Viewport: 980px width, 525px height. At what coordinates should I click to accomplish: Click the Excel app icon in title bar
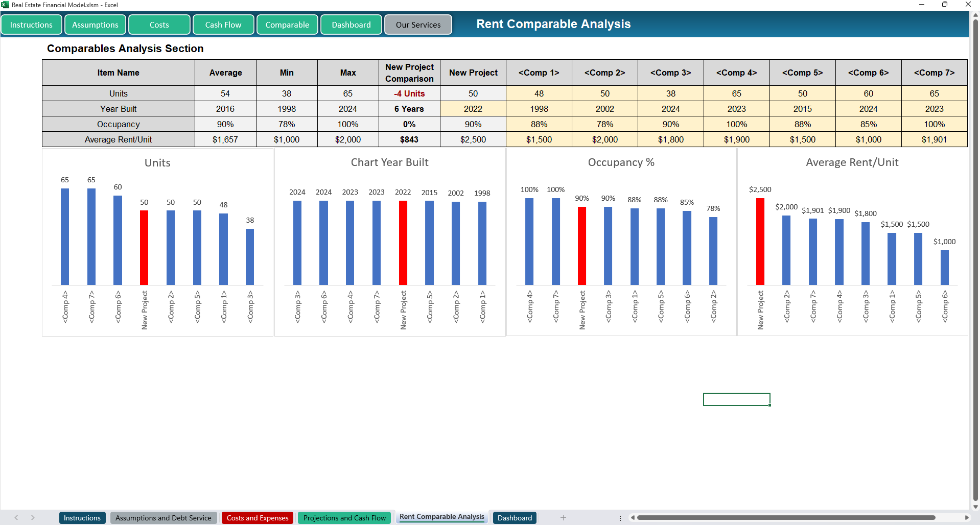point(5,5)
